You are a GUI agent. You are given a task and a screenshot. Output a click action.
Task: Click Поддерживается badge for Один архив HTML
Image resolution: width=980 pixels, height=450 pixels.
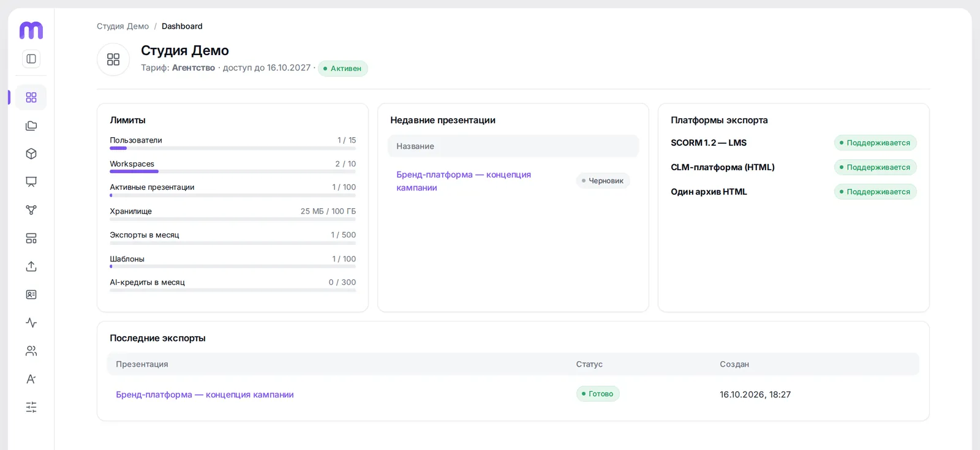[x=875, y=192]
